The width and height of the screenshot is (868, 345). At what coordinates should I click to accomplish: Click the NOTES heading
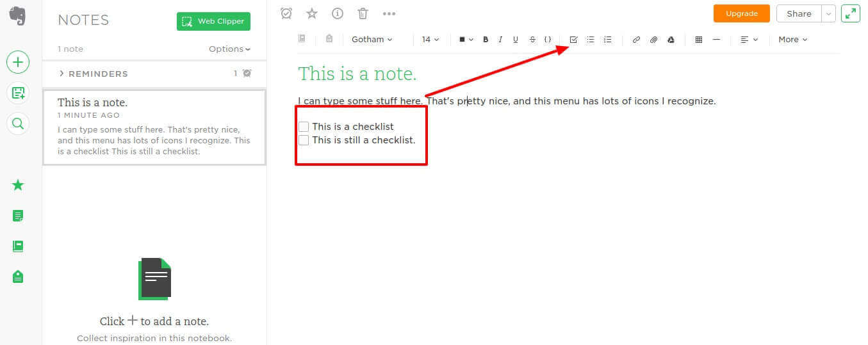(x=82, y=20)
